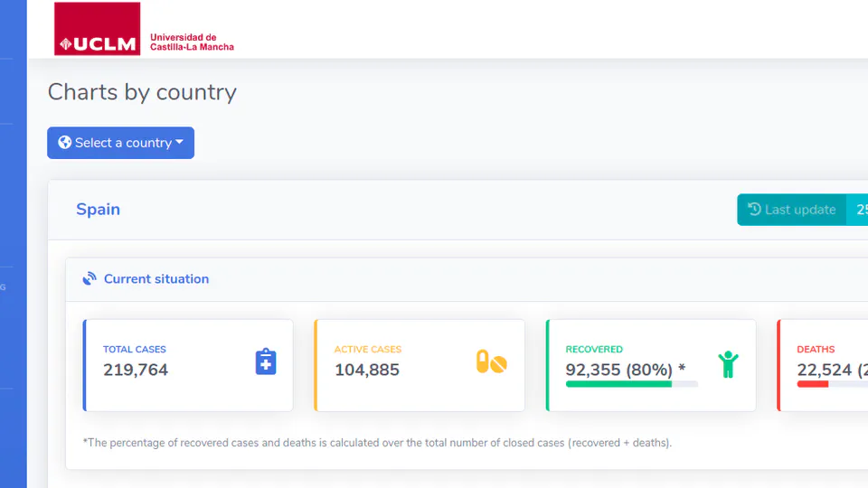Click the Total Cases medical clipboard icon
Screen dimensions: 868x488
[x=266, y=361]
